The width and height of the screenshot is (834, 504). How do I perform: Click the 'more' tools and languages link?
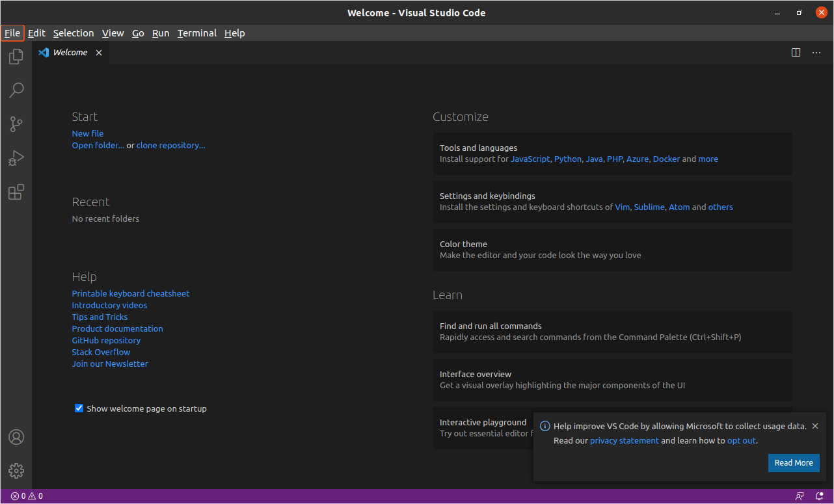pyautogui.click(x=708, y=159)
